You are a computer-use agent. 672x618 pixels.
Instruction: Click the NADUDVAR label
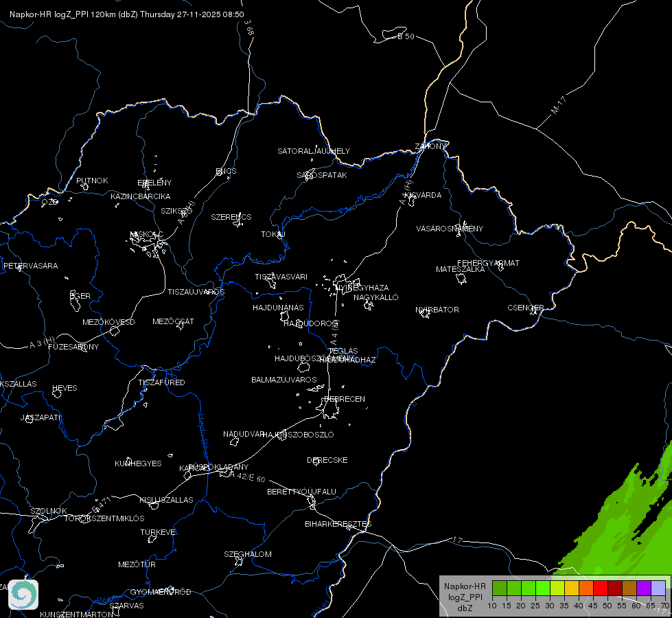click(244, 434)
